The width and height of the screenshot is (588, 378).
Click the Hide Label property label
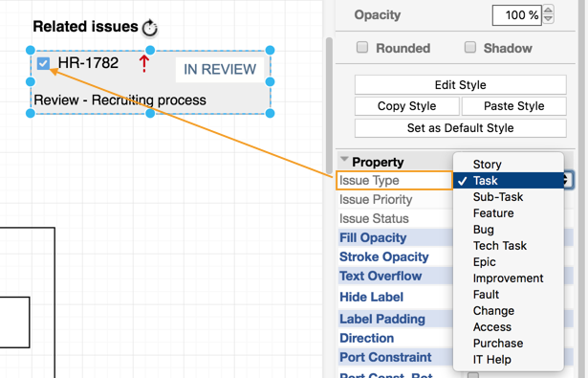[372, 297]
